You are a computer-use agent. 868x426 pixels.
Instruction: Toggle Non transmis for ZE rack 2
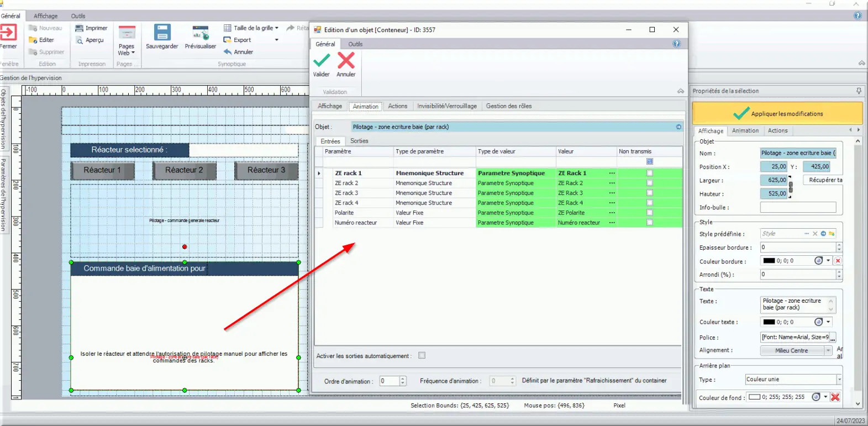[650, 183]
